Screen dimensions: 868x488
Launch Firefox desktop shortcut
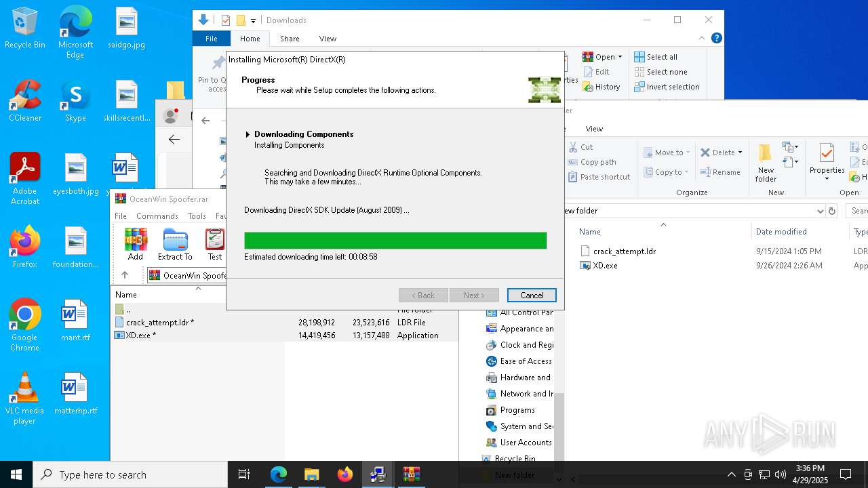tap(25, 247)
